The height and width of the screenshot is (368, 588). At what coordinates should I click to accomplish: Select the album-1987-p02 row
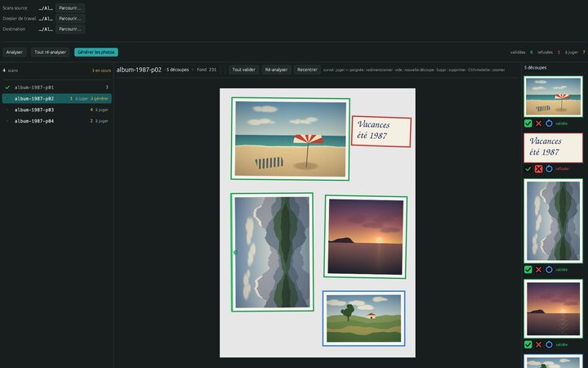(56, 98)
